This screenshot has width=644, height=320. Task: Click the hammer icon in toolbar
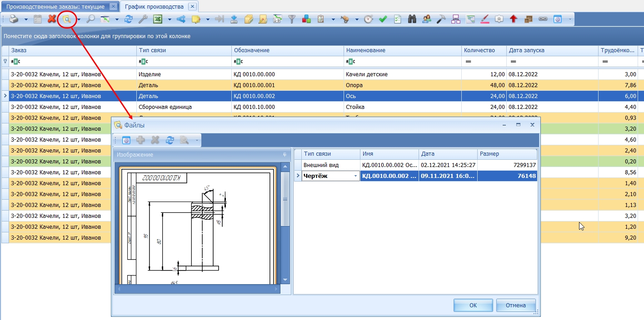pyautogui.click(x=441, y=19)
